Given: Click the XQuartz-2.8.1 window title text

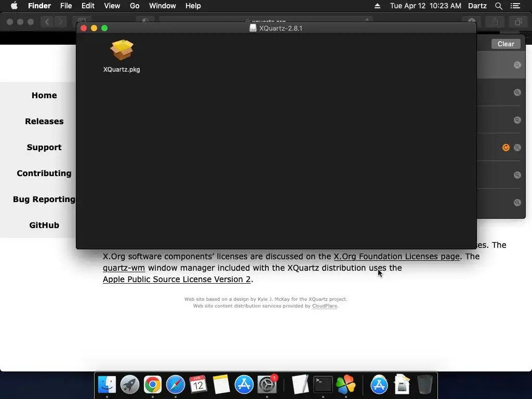Looking at the screenshot, I should pos(281,28).
